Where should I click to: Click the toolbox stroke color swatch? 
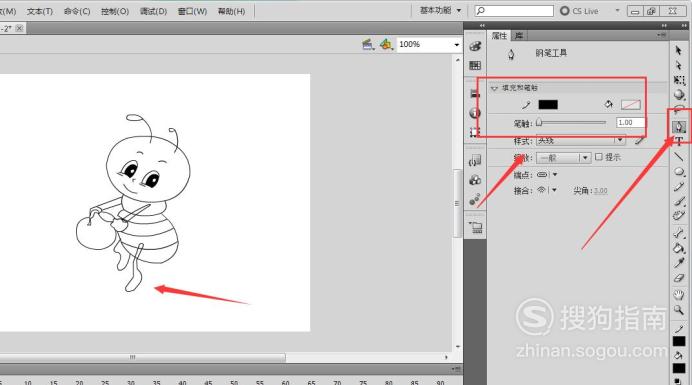tap(679, 341)
